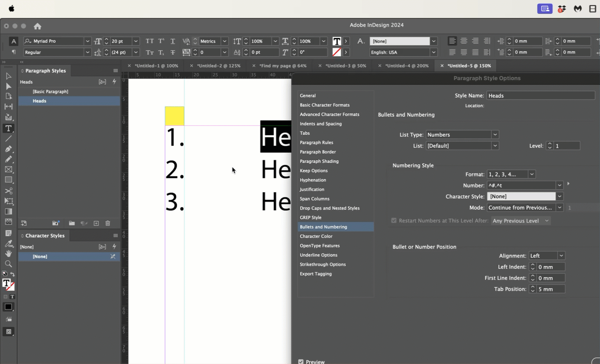Image resolution: width=600 pixels, height=364 pixels.
Task: Open the Character Style None dropdown
Action: (x=525, y=196)
